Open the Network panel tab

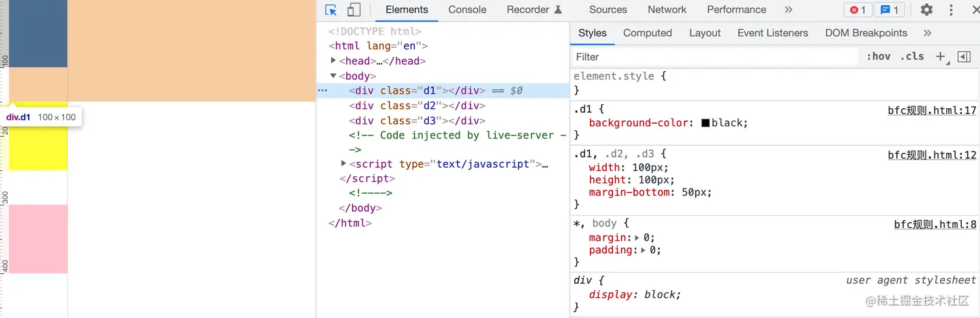tap(667, 10)
